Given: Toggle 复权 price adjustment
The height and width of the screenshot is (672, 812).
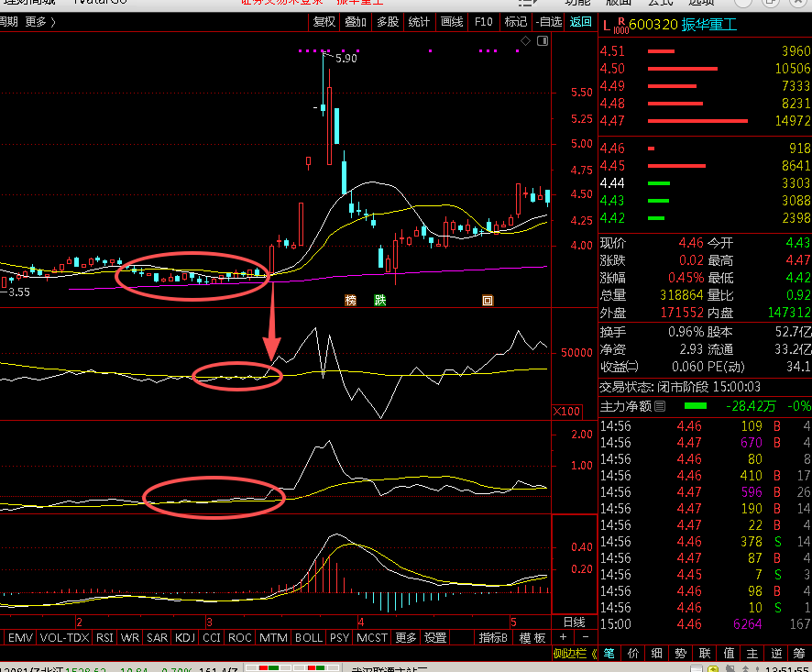Looking at the screenshot, I should [324, 22].
